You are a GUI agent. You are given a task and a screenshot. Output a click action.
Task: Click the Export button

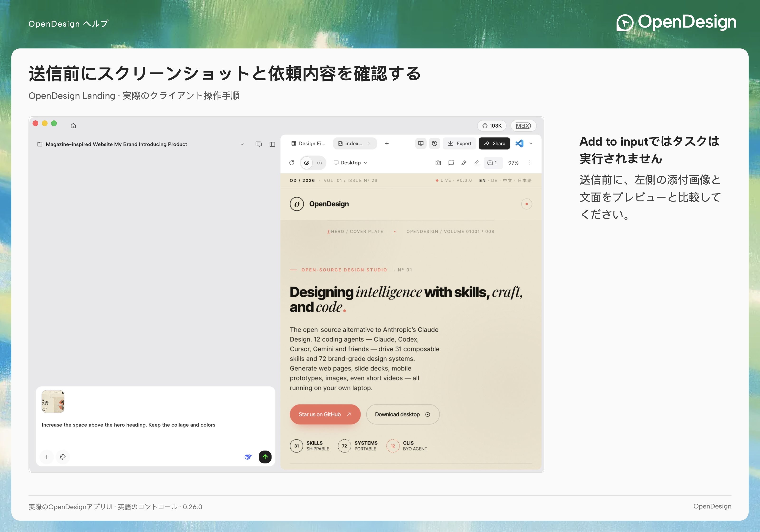pos(459,144)
